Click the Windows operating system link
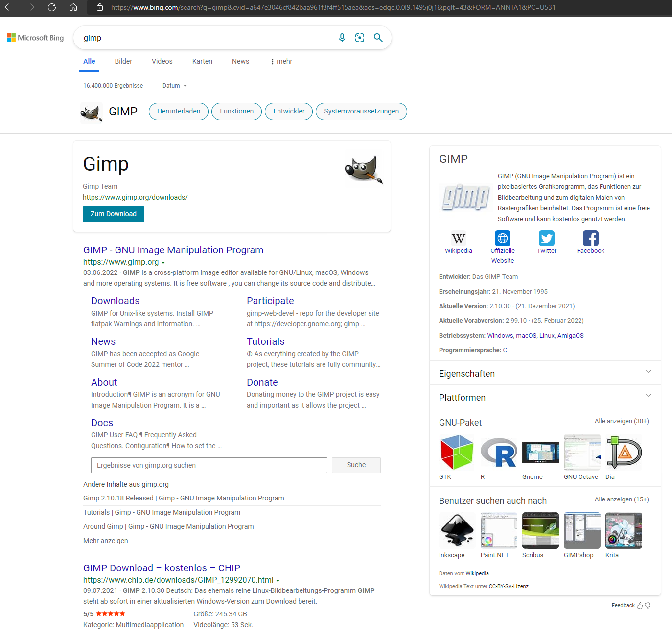 500,336
